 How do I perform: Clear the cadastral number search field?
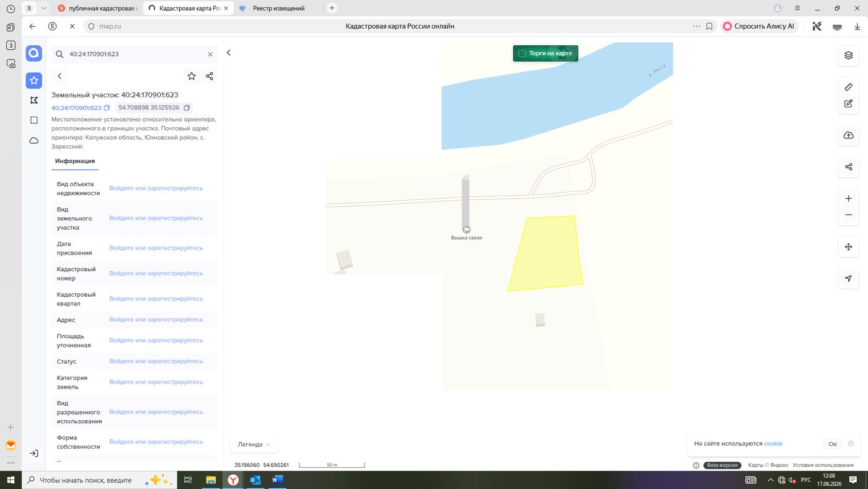point(210,54)
